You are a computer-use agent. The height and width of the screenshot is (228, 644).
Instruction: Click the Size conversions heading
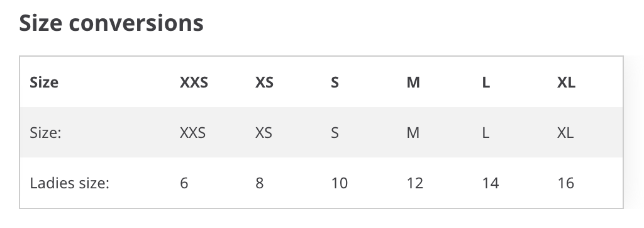pos(111,23)
